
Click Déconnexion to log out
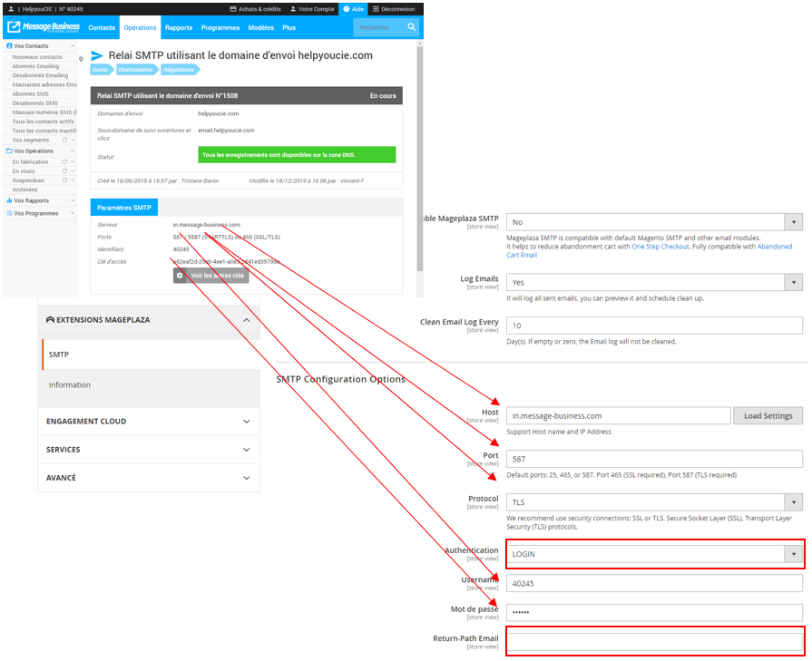point(394,9)
